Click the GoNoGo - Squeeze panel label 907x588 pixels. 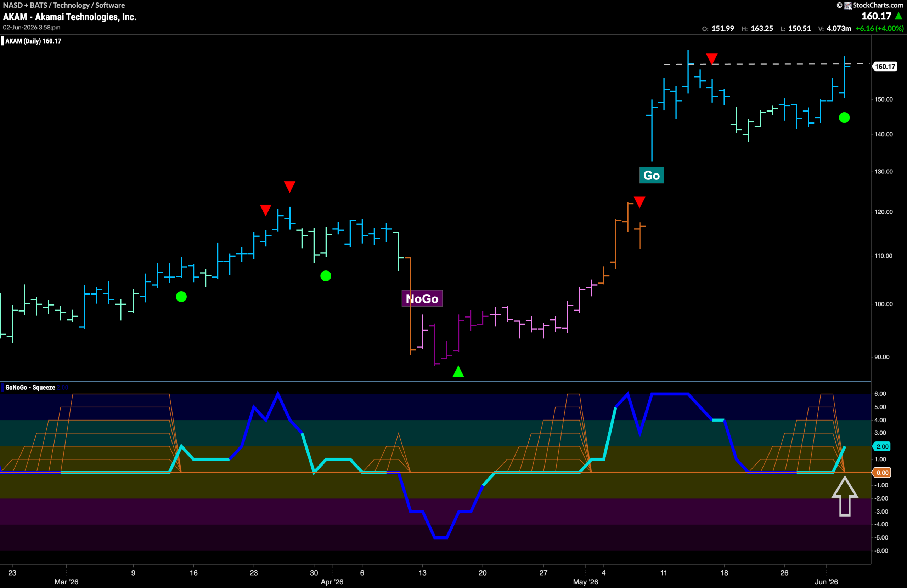[30, 387]
